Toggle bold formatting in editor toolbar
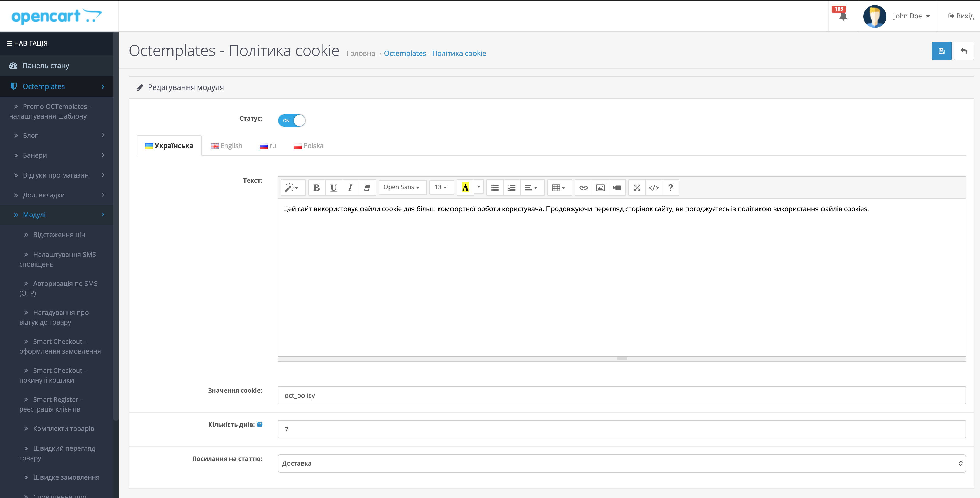The image size is (980, 498). (x=316, y=187)
